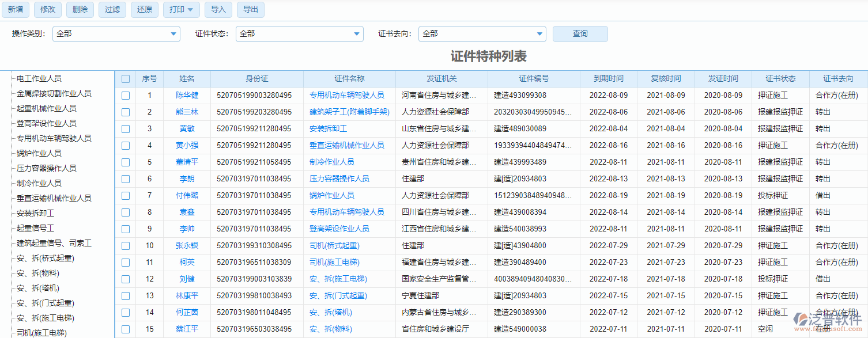Open the 证书去向 dropdown
The image size is (868, 338).
coord(538,33)
